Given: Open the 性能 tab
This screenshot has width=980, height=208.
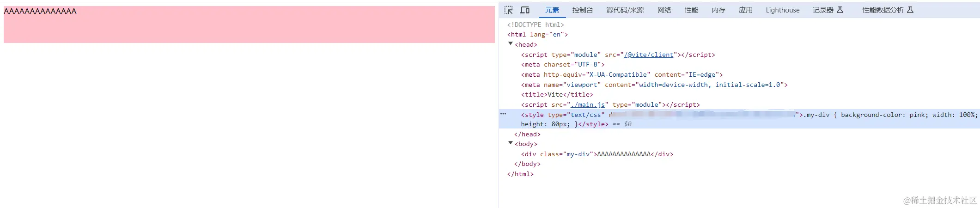Looking at the screenshot, I should (691, 10).
